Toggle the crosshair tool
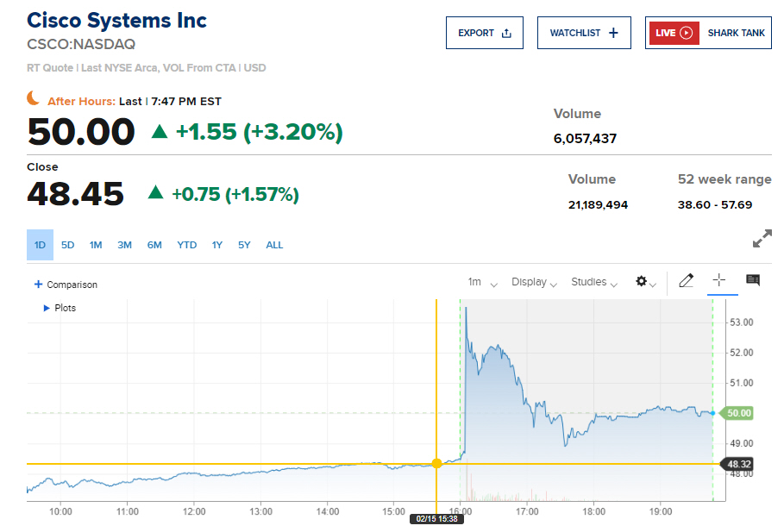 coord(719,280)
